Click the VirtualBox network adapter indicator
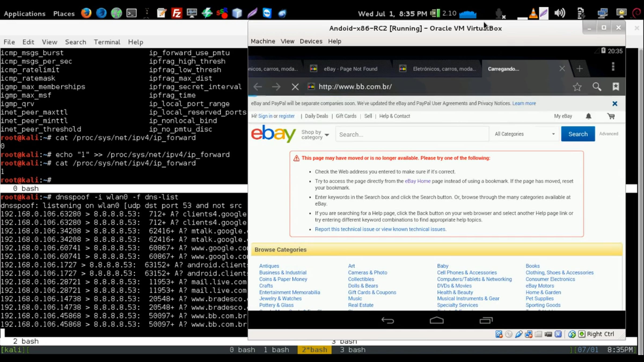The width and height of the screenshot is (644, 362). 529,334
